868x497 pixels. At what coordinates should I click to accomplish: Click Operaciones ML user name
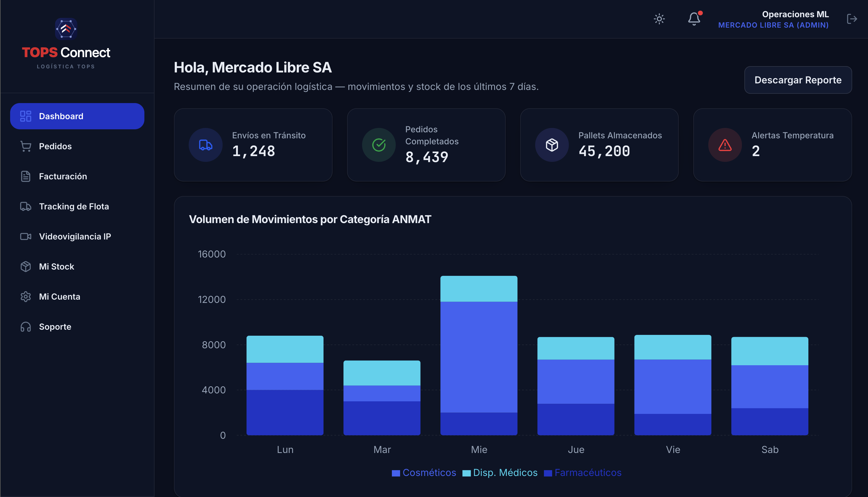pyautogui.click(x=795, y=14)
